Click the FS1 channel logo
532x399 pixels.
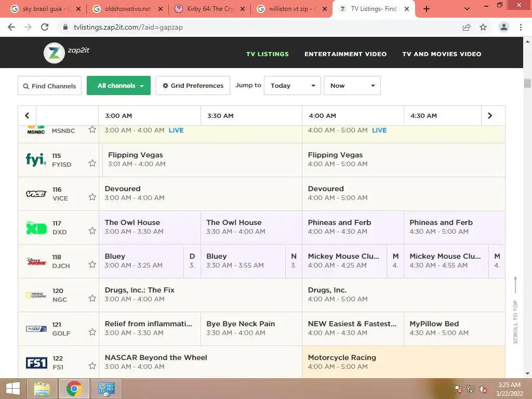36,363
